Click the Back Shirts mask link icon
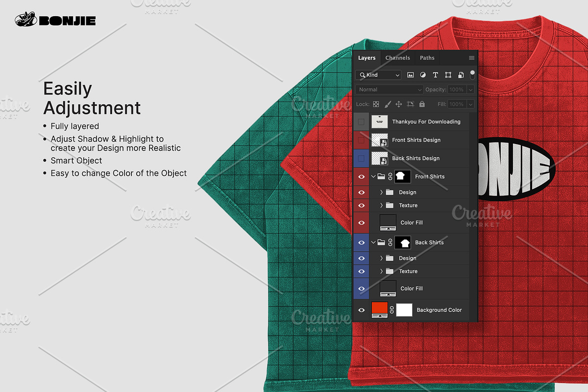 coord(391,242)
